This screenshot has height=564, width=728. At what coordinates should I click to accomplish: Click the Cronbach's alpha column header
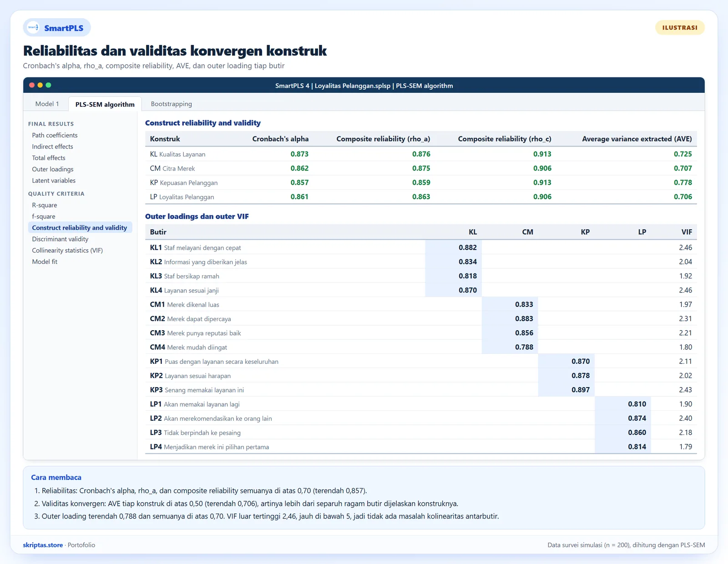(280, 139)
